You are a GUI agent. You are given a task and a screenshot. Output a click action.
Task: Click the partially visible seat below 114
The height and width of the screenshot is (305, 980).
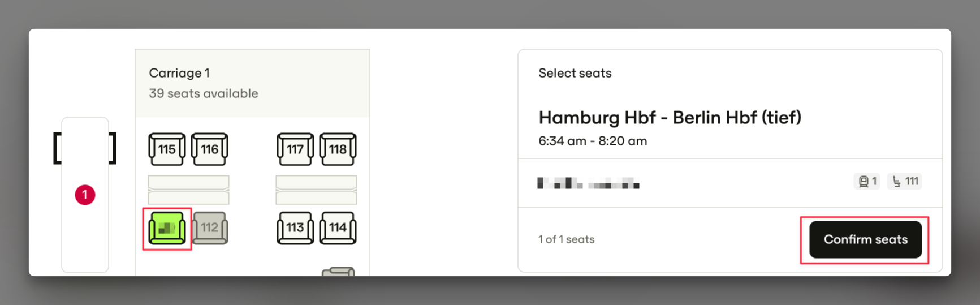338,272
